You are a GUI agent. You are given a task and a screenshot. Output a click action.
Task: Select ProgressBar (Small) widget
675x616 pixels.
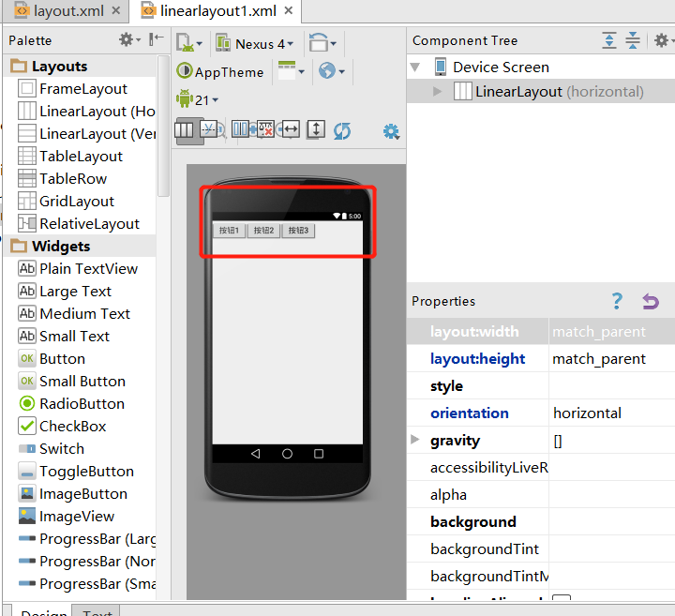(x=86, y=583)
